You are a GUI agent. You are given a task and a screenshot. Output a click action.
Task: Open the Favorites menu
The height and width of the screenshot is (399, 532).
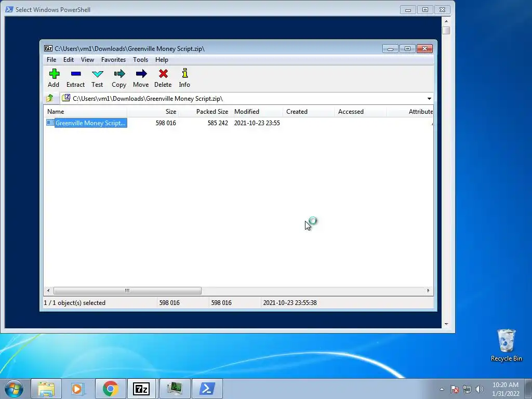(113, 60)
